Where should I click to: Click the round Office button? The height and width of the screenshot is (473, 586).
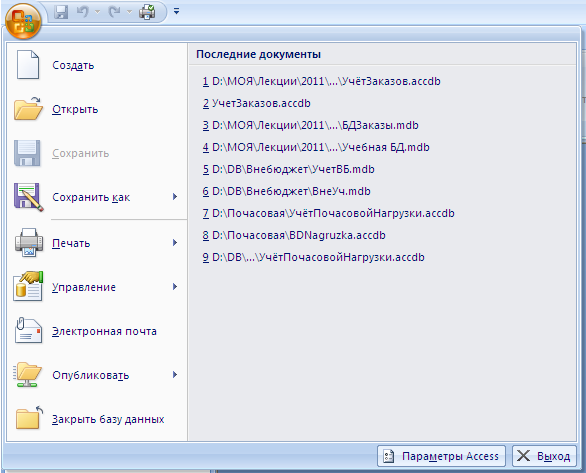[23, 21]
